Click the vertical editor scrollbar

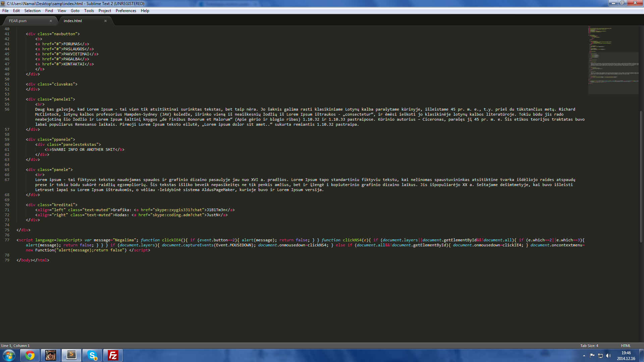(x=641, y=176)
